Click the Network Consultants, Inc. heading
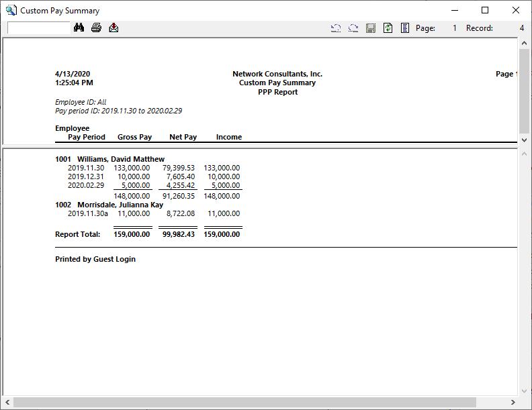This screenshot has width=532, height=410. click(x=277, y=74)
